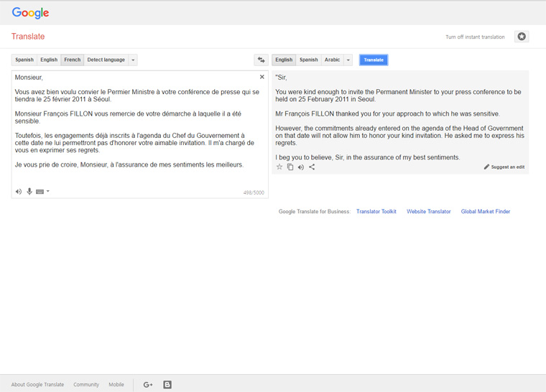Open the Community footer link

pos(86,385)
